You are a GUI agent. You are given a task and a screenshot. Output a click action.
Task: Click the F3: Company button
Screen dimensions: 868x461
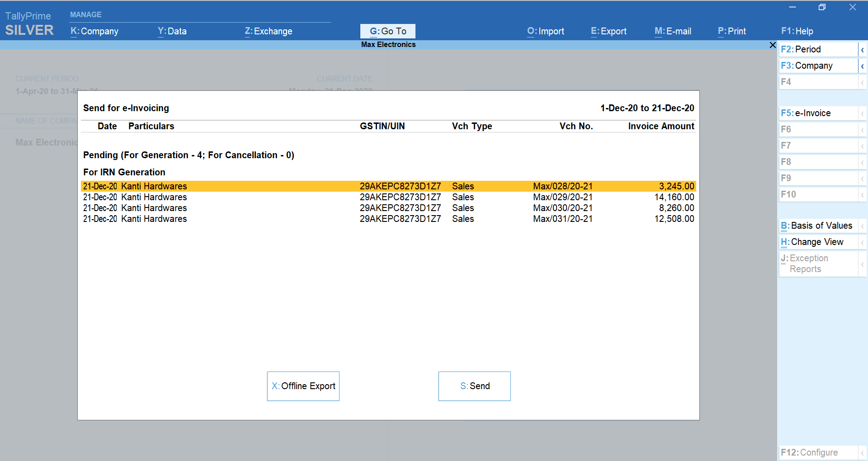[818, 66]
